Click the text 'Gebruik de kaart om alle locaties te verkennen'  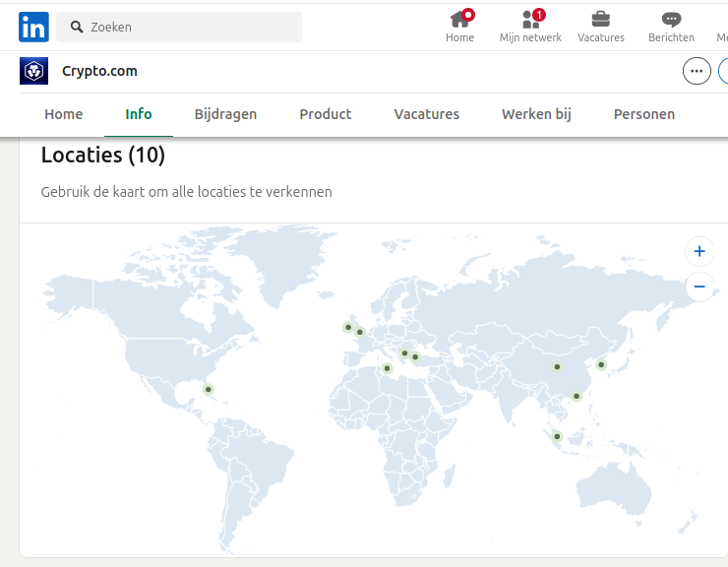point(187,192)
